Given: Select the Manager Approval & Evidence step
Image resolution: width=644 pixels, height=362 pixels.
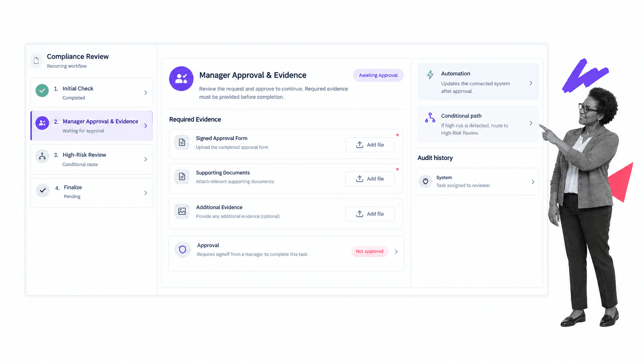Looking at the screenshot, I should pos(91,126).
